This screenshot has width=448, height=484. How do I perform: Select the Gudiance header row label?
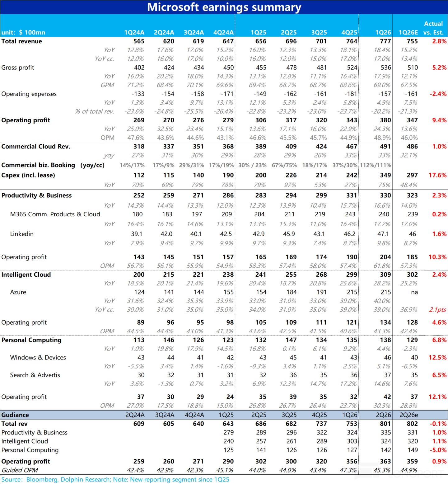15,415
